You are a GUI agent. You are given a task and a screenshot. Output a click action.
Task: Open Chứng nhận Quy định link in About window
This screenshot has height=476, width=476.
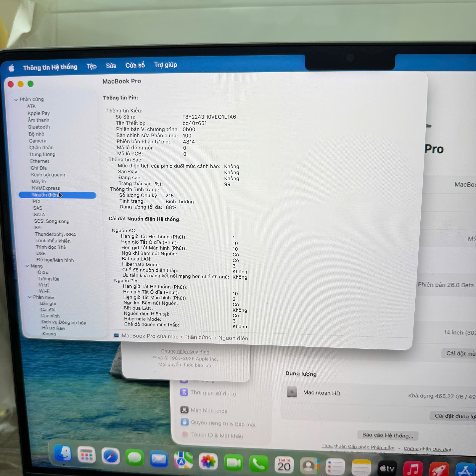185,351
